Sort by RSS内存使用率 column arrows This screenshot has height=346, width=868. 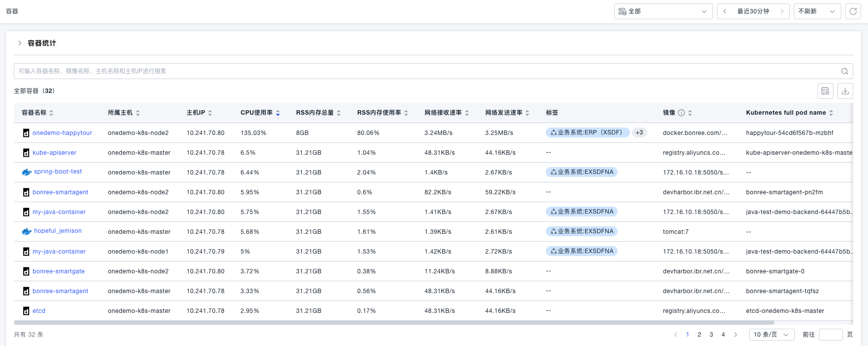coord(406,113)
